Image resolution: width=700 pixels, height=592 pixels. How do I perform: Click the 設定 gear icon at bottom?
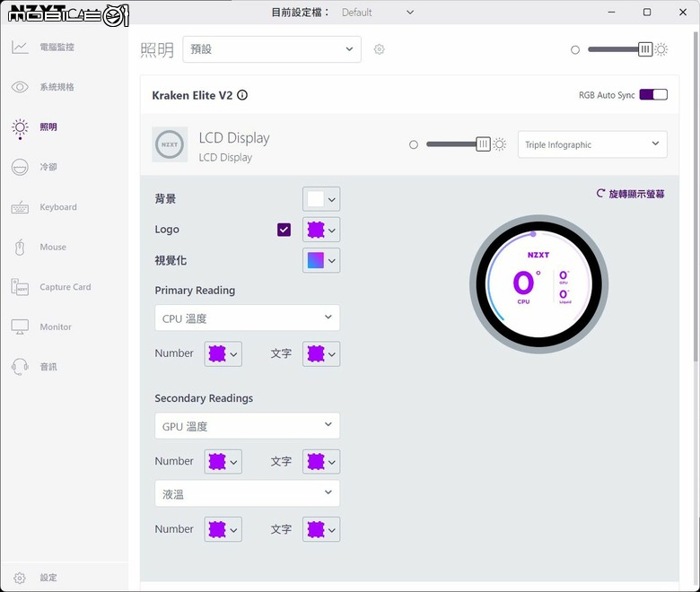20,578
